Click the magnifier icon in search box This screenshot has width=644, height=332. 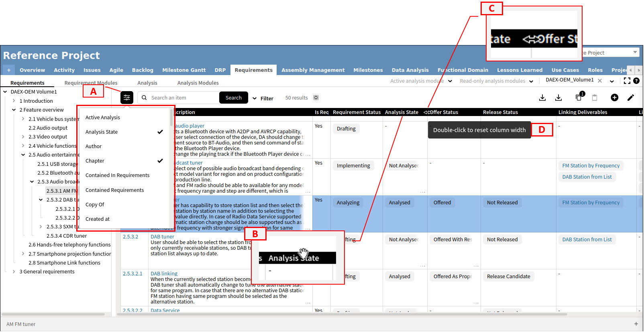[x=145, y=98]
